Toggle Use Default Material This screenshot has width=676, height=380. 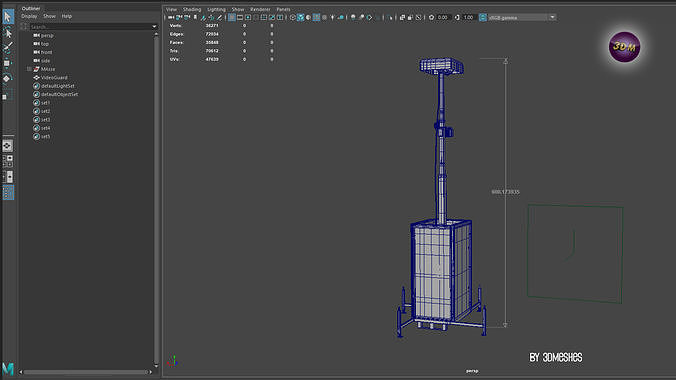pyautogui.click(x=308, y=17)
